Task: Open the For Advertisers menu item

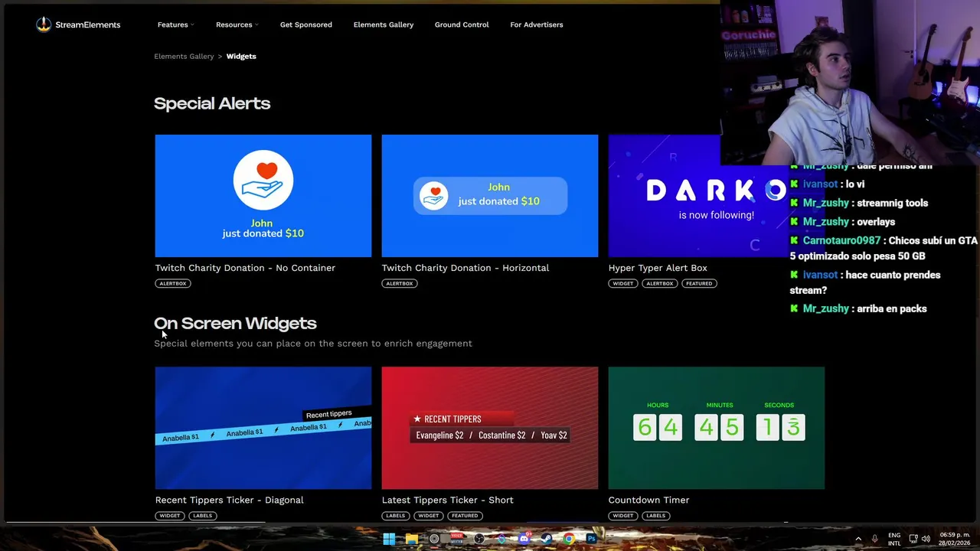Action: click(x=537, y=24)
